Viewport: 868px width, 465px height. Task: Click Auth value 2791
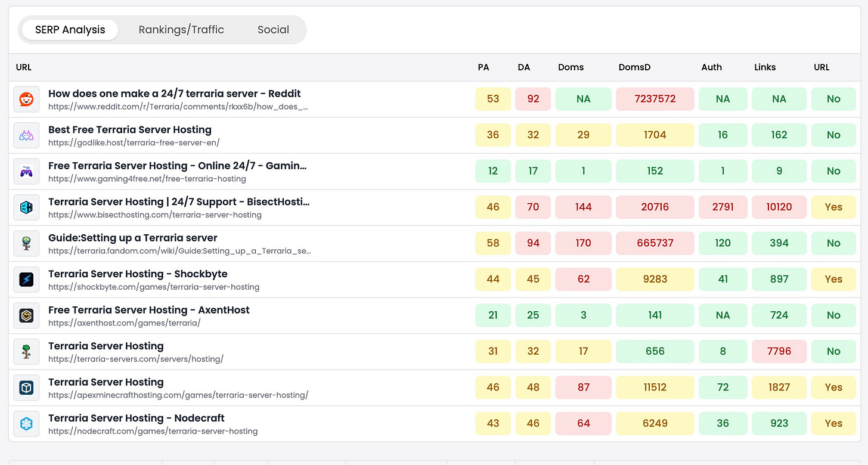click(x=723, y=207)
